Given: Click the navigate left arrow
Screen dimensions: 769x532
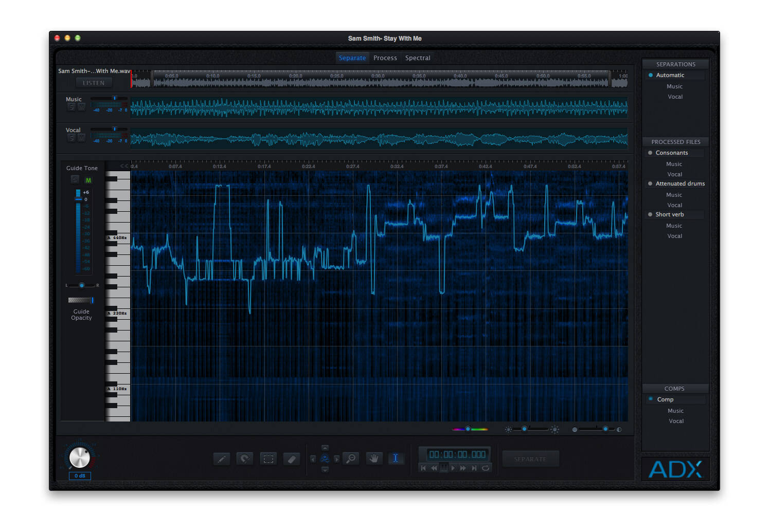Looking at the screenshot, I should pyautogui.click(x=313, y=459).
